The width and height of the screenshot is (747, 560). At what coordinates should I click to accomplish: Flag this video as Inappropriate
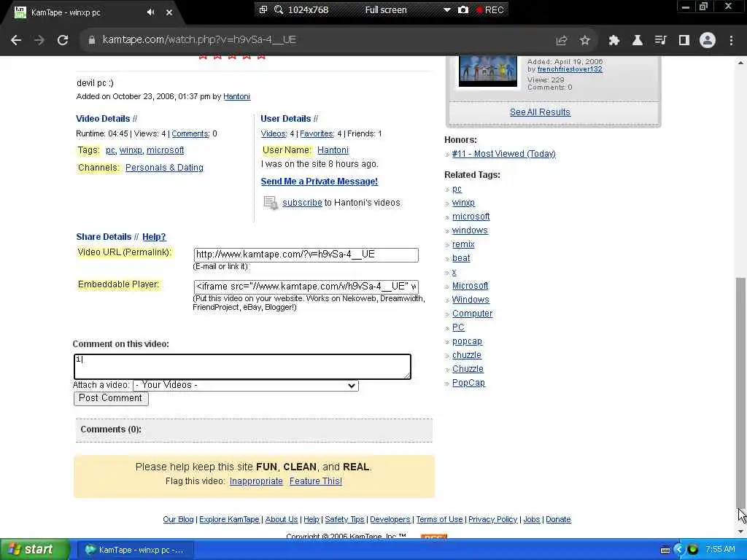coord(256,481)
